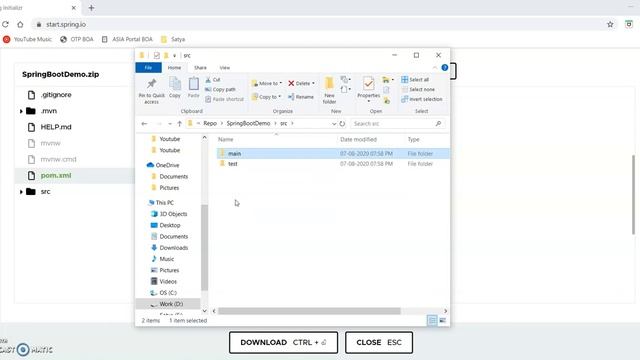Click Paste shortcut in the ribbon

[224, 99]
